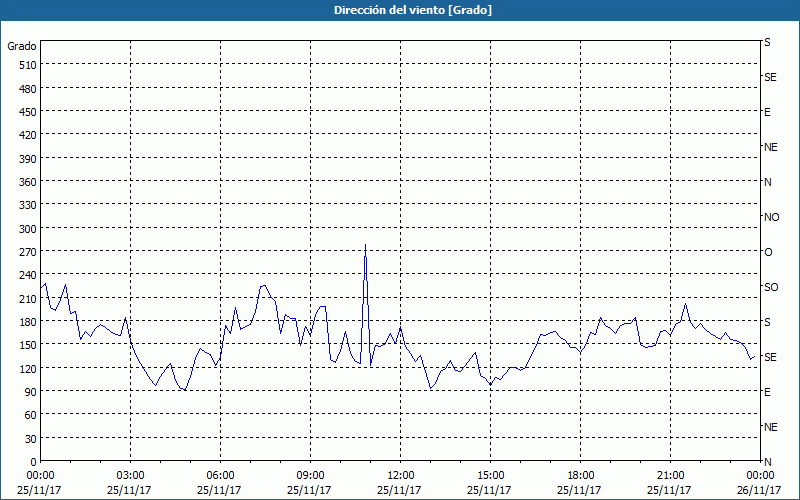Click the 03:00 time axis label
This screenshot has height=500, width=800.
(130, 476)
